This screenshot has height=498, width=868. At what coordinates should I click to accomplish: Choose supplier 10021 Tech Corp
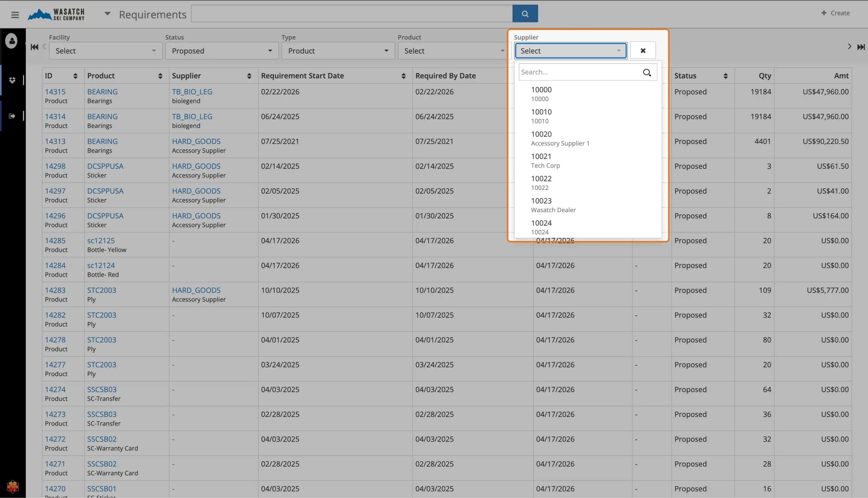588,161
